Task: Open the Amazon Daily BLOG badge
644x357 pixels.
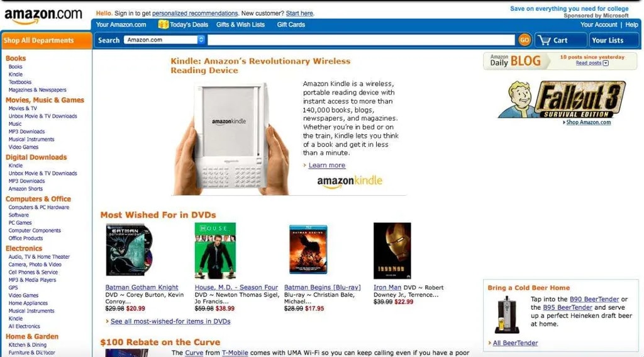Action: point(516,61)
